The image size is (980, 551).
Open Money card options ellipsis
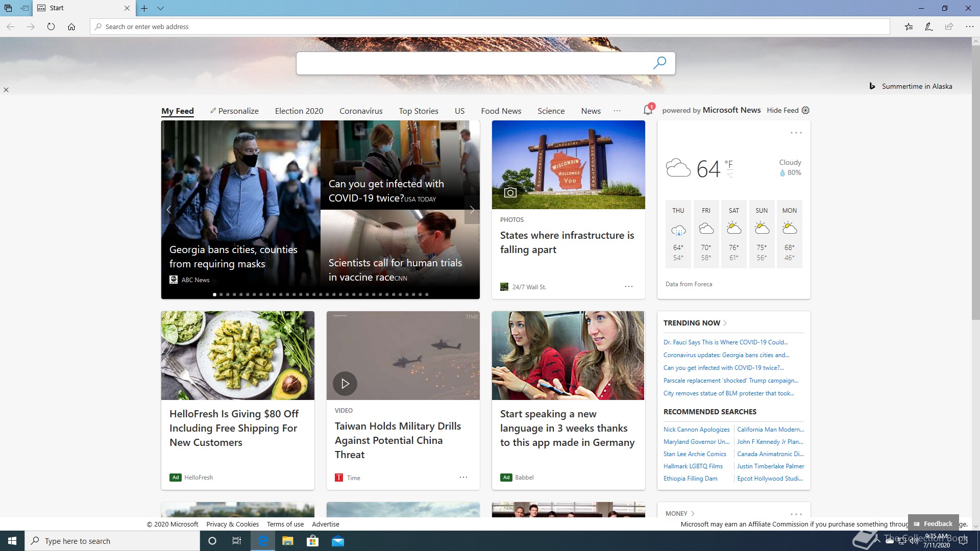click(x=796, y=514)
